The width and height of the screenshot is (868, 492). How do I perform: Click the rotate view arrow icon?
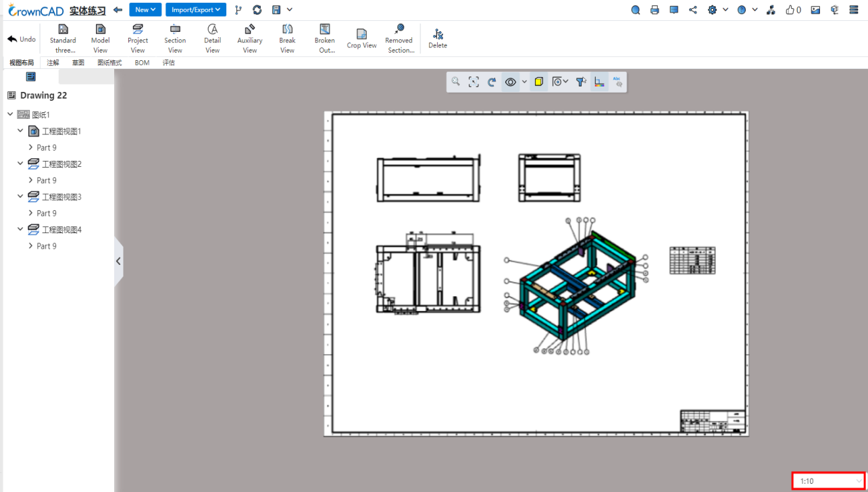pyautogui.click(x=492, y=82)
